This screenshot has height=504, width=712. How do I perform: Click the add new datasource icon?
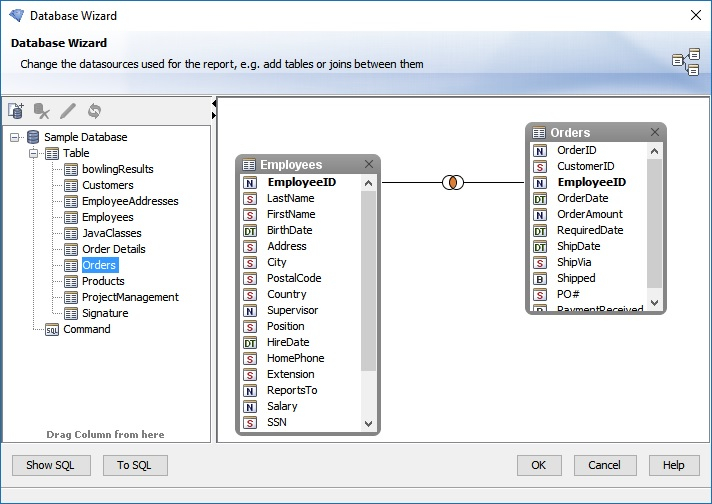(16, 111)
